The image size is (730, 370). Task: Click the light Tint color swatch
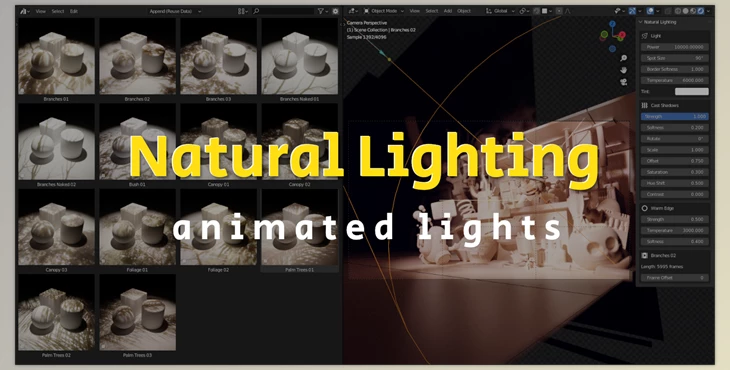(x=691, y=92)
